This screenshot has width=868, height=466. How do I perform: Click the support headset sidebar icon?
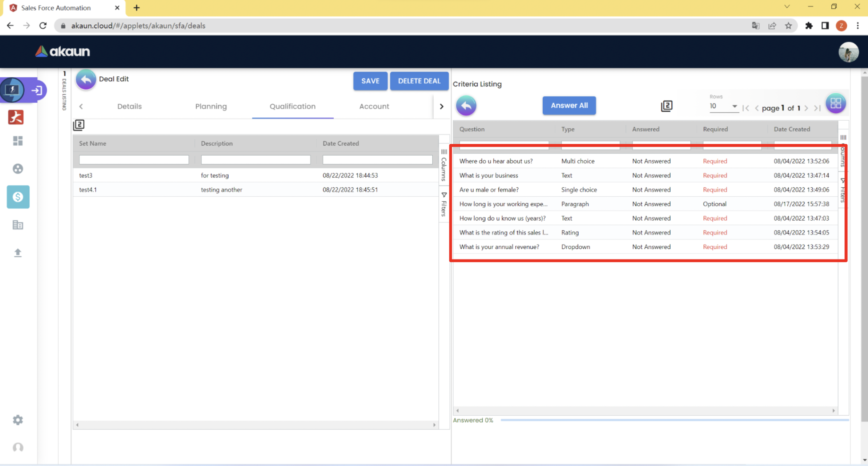pos(18,447)
